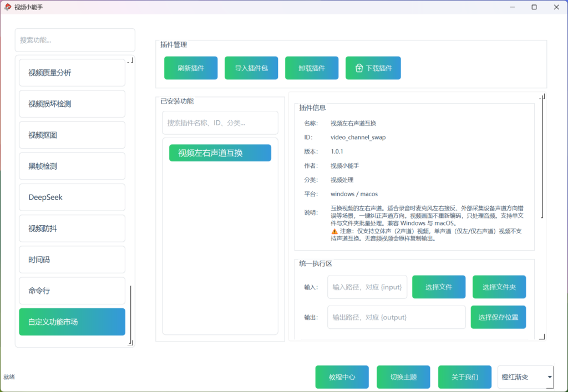Click the 导入插件包 button
The height and width of the screenshot is (392, 568).
[251, 68]
